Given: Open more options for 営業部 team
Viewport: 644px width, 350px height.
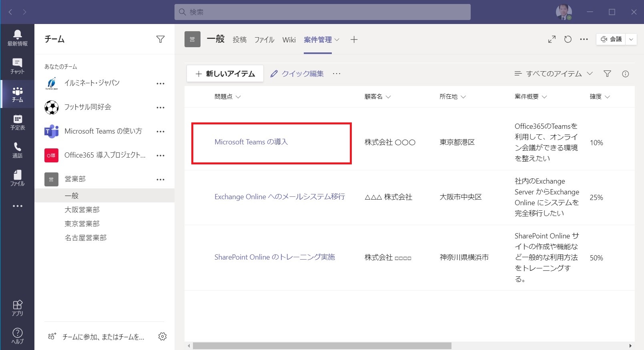Looking at the screenshot, I should pyautogui.click(x=160, y=180).
